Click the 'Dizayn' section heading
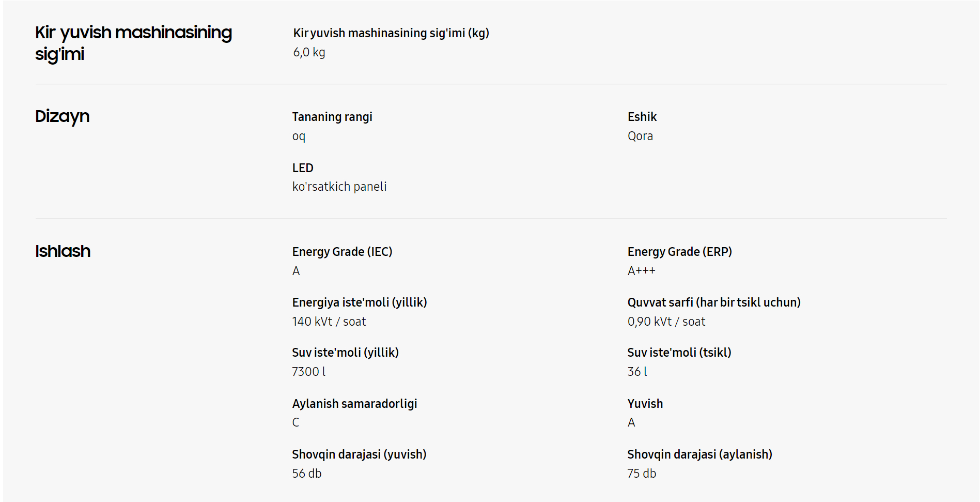Image resolution: width=980 pixels, height=502 pixels. 62,116
